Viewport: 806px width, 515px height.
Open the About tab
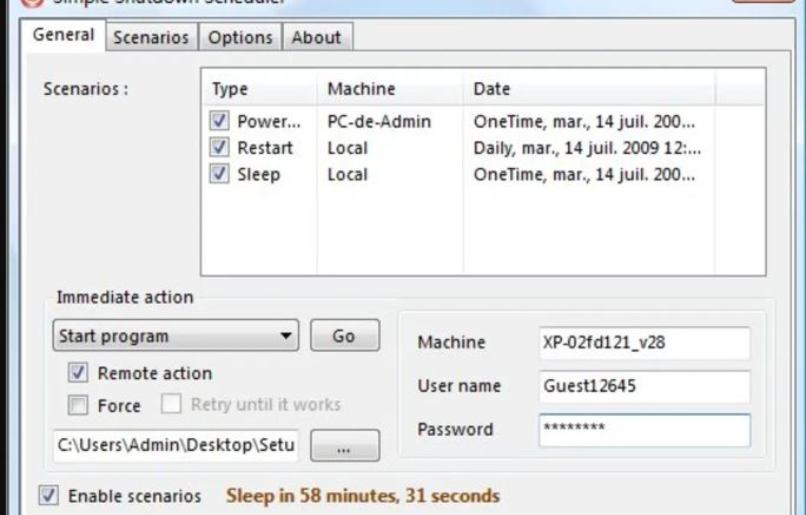point(317,37)
